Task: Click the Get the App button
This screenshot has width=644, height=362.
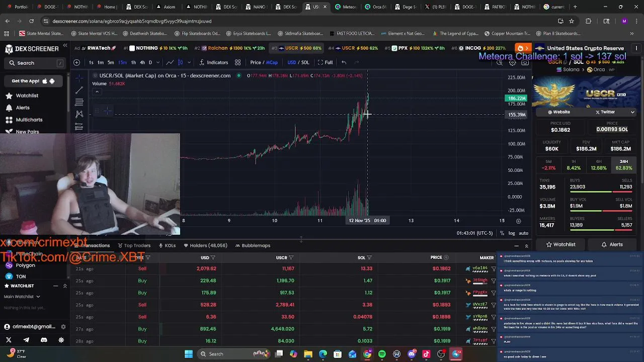Action: (x=33, y=81)
